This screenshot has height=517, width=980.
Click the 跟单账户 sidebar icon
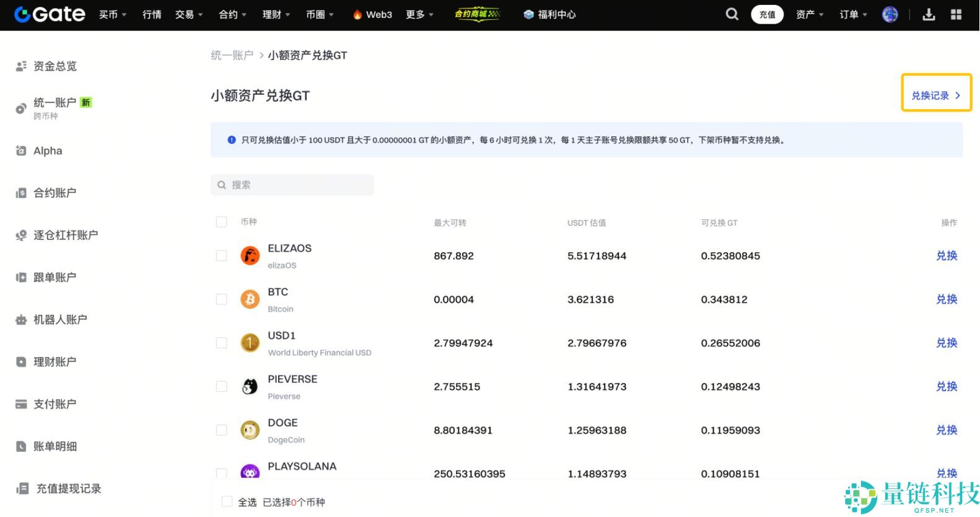(x=21, y=277)
